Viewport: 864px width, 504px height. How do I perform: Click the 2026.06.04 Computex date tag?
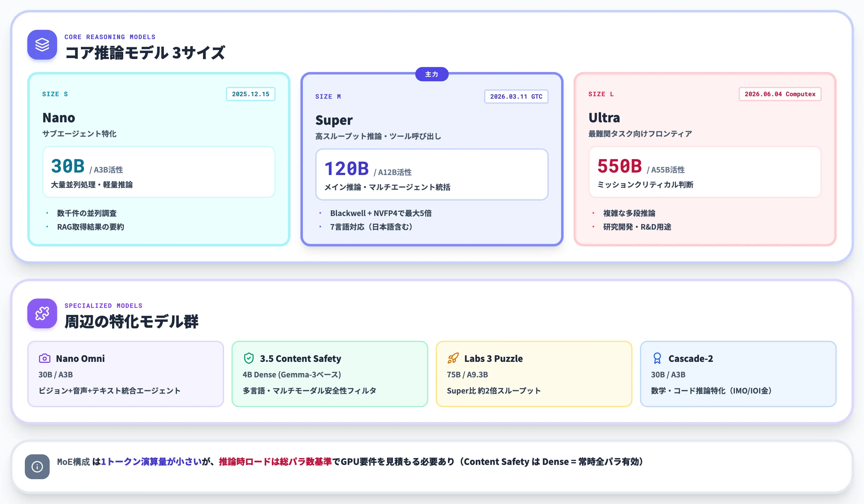pos(780,94)
